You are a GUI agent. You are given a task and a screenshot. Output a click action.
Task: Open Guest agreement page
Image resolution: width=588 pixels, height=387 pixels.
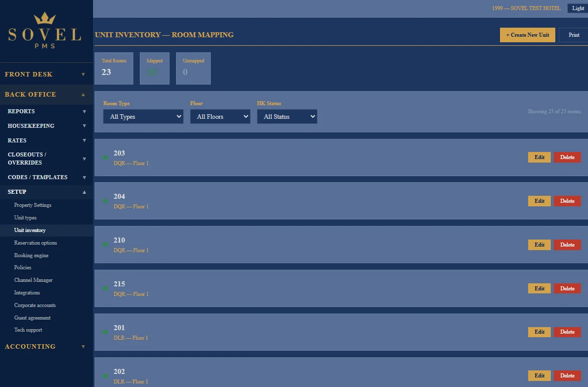[x=32, y=318]
